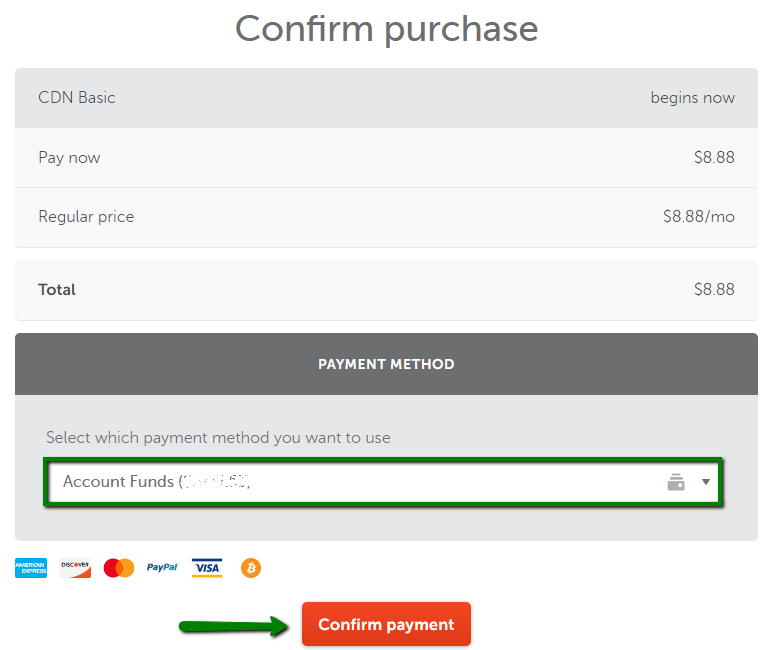Click the Bitcoin payment icon
The image size is (779, 650).
(x=251, y=568)
